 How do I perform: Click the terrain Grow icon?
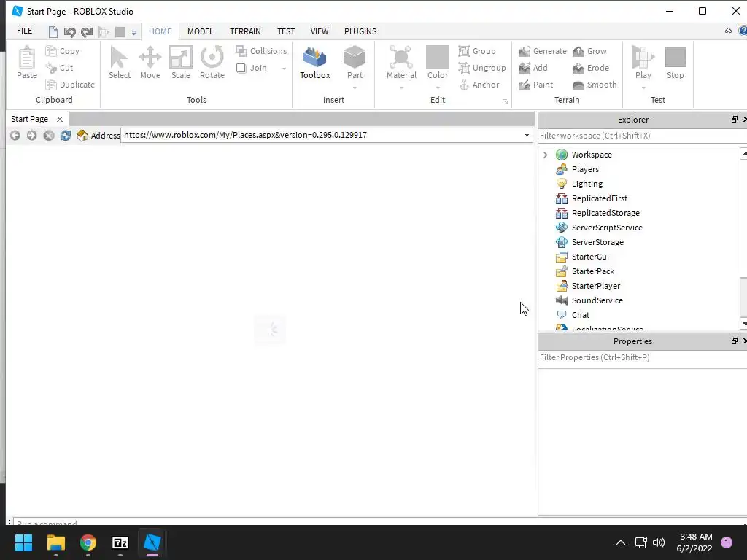point(578,51)
